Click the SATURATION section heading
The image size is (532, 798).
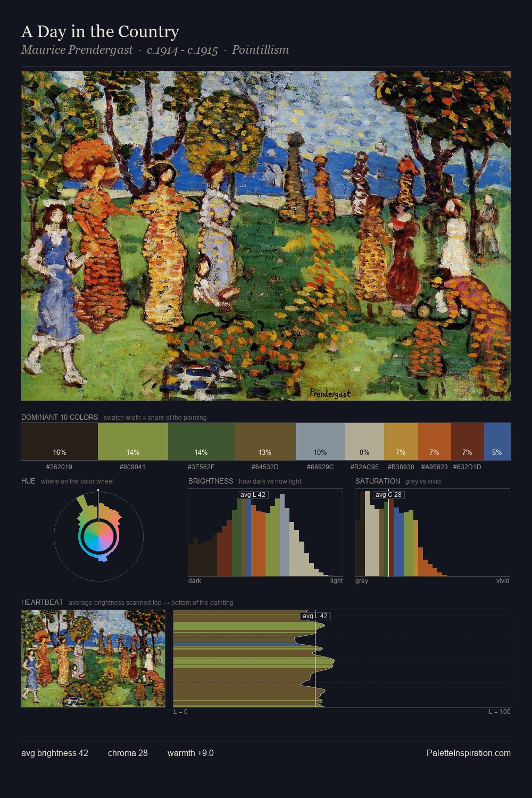pyautogui.click(x=378, y=481)
